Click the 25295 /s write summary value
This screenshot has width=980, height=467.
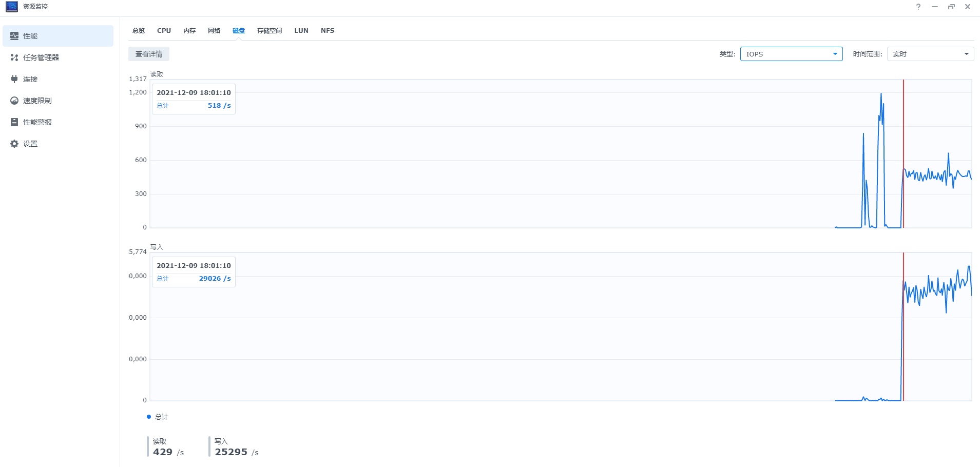(237, 452)
